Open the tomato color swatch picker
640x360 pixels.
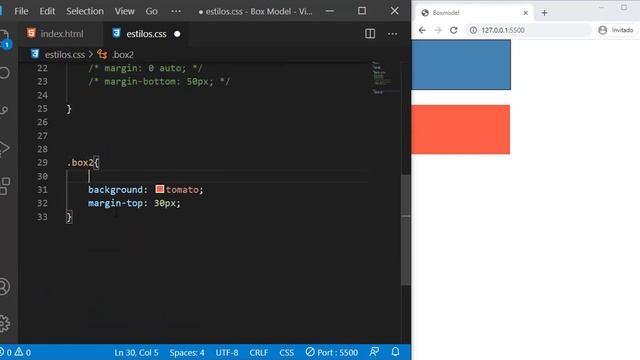coord(160,189)
